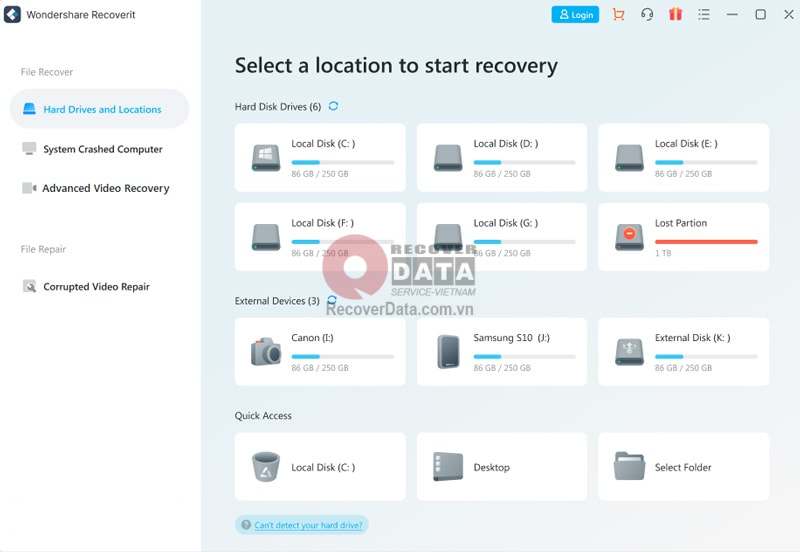This screenshot has height=552, width=800.
Task: Click the "File Recover" sidebar heading
Action: tap(47, 72)
